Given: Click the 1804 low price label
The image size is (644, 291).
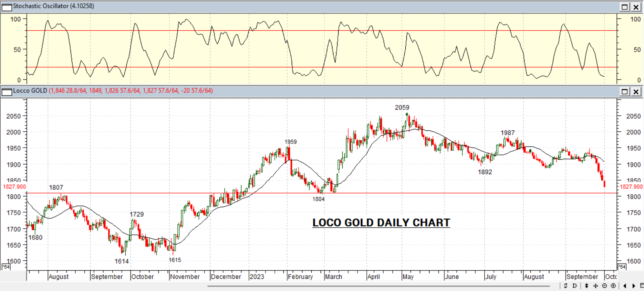Looking at the screenshot, I should 319,199.
